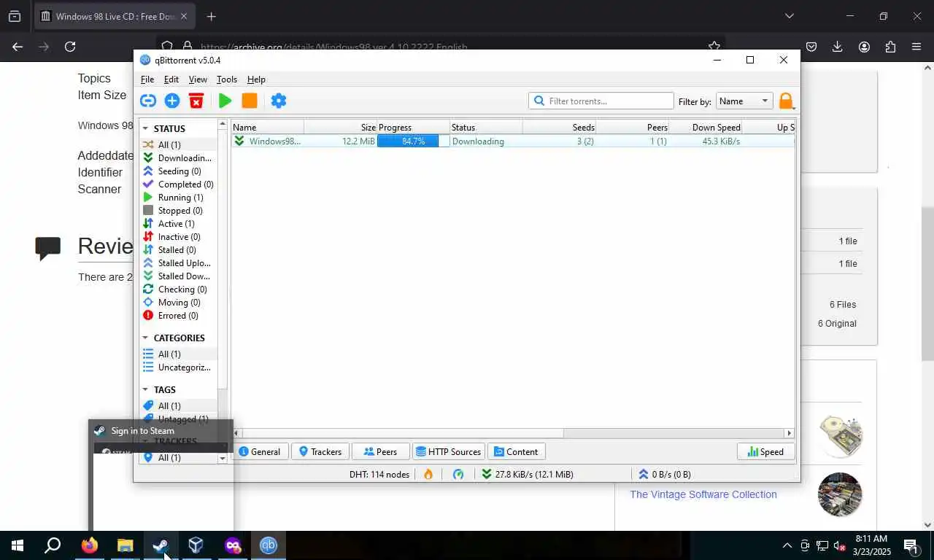Open a new Firefox tab
Screen dimensions: 934x560
click(x=211, y=16)
